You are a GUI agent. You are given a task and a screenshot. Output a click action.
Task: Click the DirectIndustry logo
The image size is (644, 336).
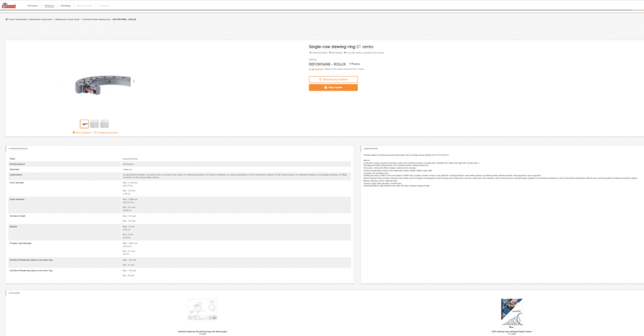(x=9, y=5)
